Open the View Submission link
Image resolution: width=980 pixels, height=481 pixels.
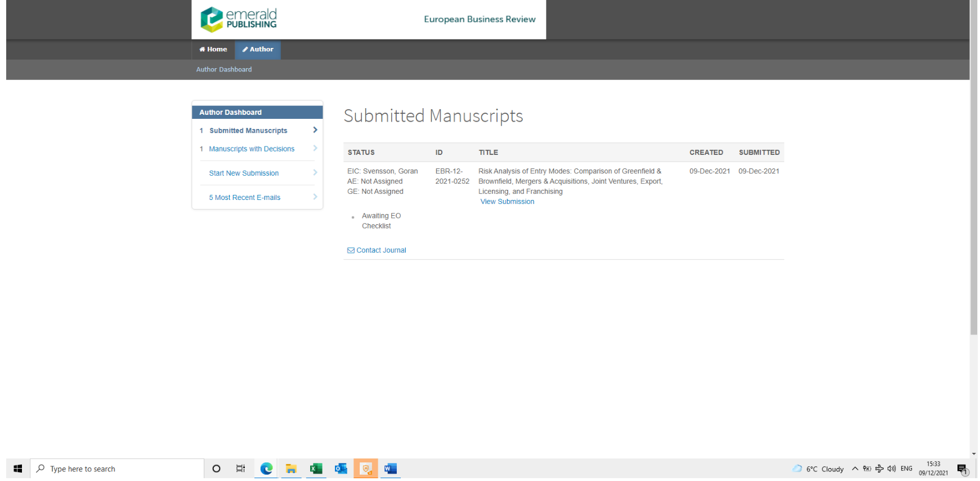(x=507, y=202)
